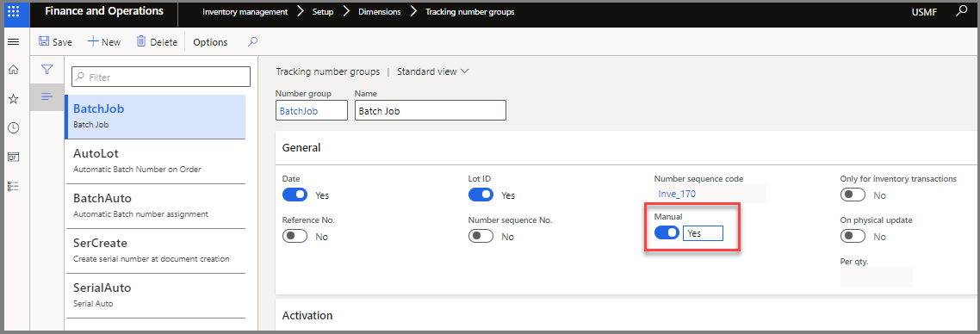Click the Per qty. field
Viewport: 980px width, 334px height.
click(x=877, y=277)
